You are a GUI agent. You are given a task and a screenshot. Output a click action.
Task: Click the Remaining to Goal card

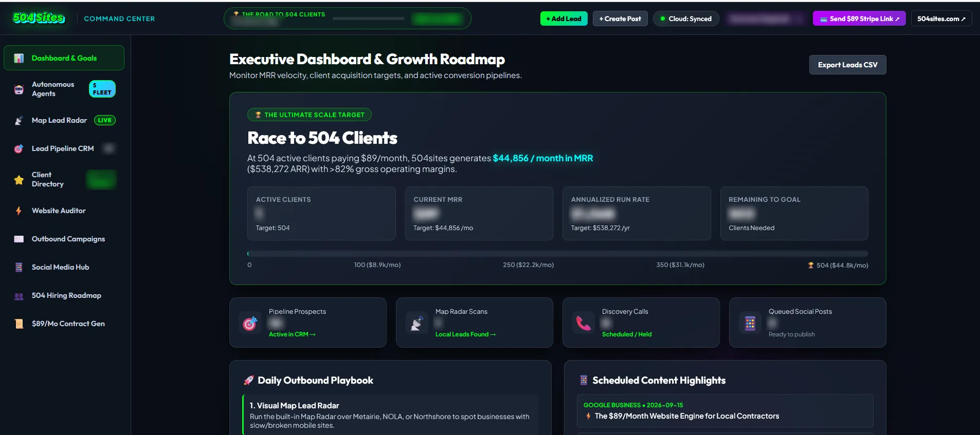click(x=794, y=213)
